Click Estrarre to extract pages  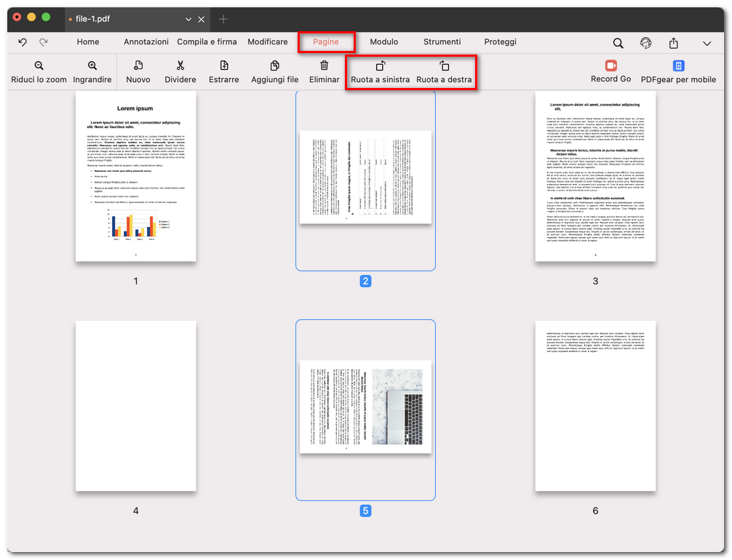[223, 73]
